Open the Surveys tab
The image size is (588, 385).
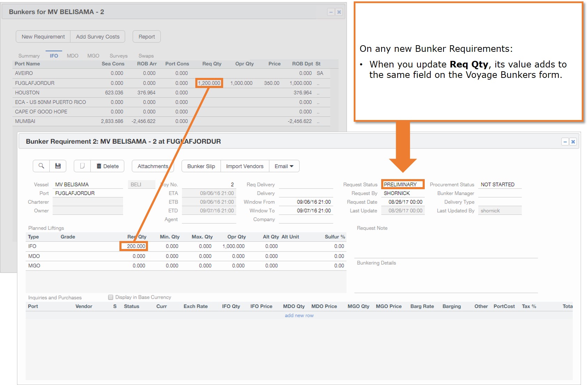pos(118,56)
